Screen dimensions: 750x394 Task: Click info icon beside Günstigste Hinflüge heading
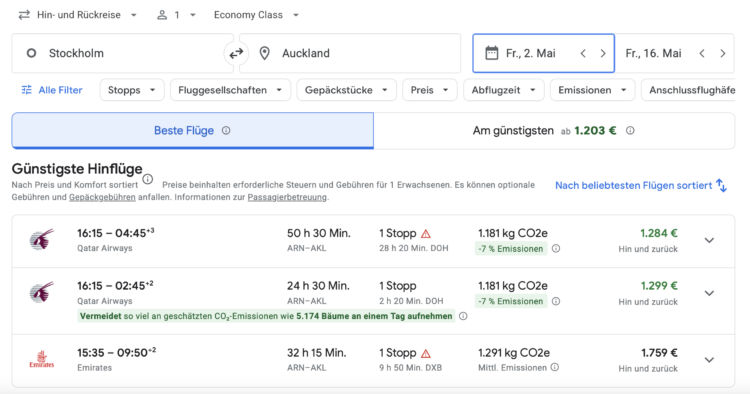pos(148,179)
